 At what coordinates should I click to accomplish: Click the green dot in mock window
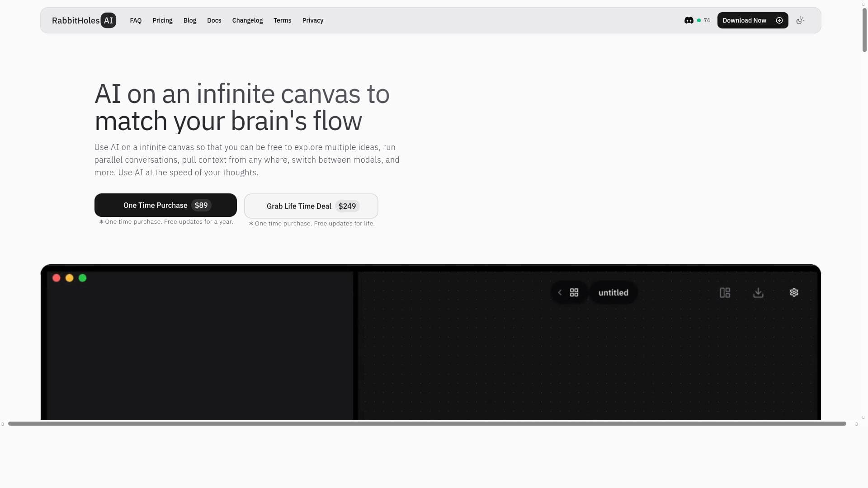pyautogui.click(x=82, y=278)
